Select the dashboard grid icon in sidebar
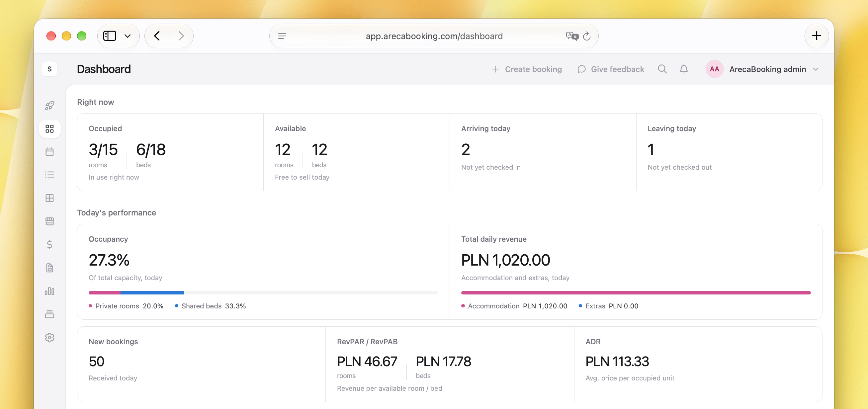Screen dimensions: 868x409 tap(49, 129)
